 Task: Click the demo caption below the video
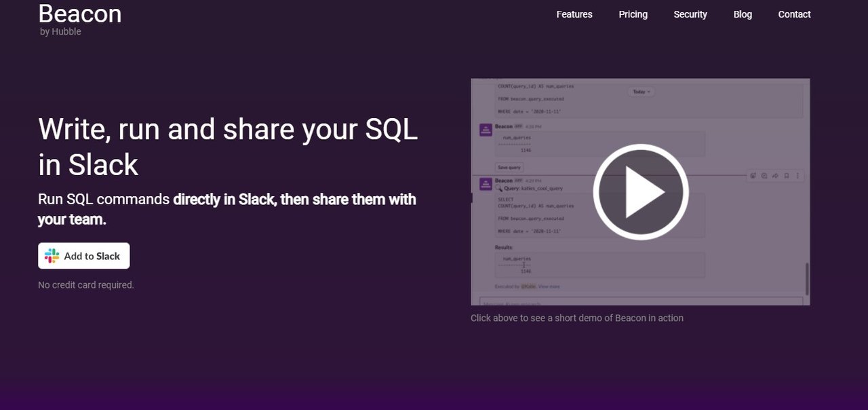point(577,318)
